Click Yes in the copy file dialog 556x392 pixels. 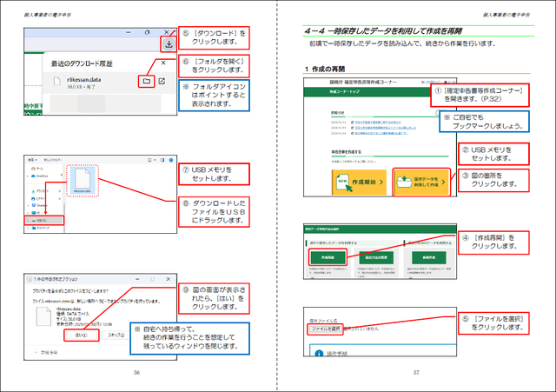coord(82,336)
